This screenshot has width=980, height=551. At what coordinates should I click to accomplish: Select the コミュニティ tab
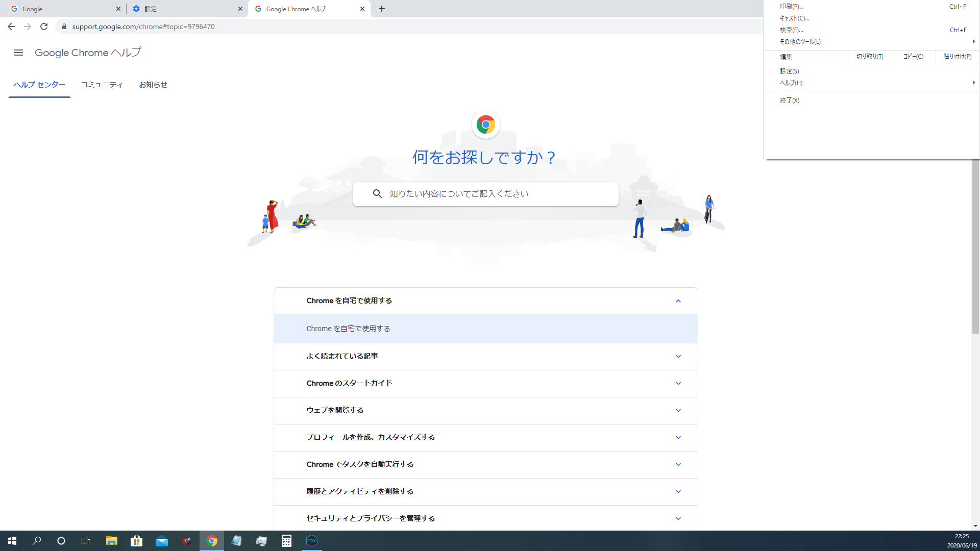[102, 85]
